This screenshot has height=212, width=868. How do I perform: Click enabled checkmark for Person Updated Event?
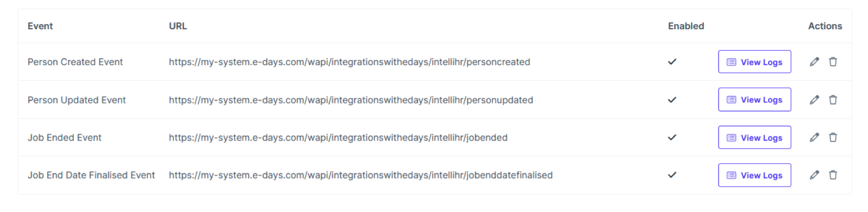pos(672,100)
